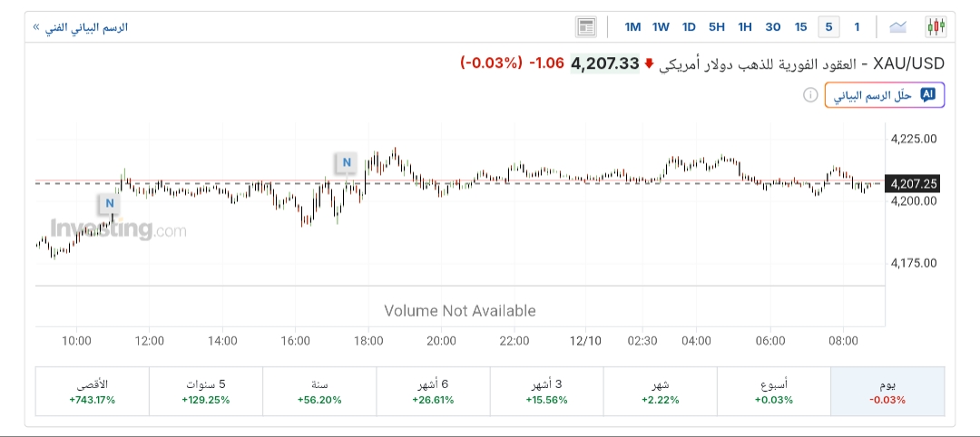Click the N news marker near 11:00
Viewport: 980px width, 437px height.
pyautogui.click(x=110, y=201)
